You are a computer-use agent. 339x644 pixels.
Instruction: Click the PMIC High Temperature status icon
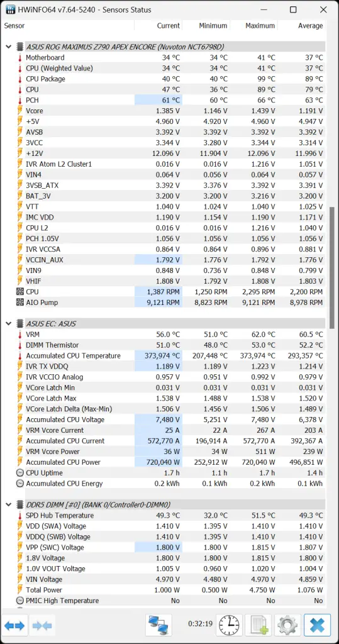[19, 601]
